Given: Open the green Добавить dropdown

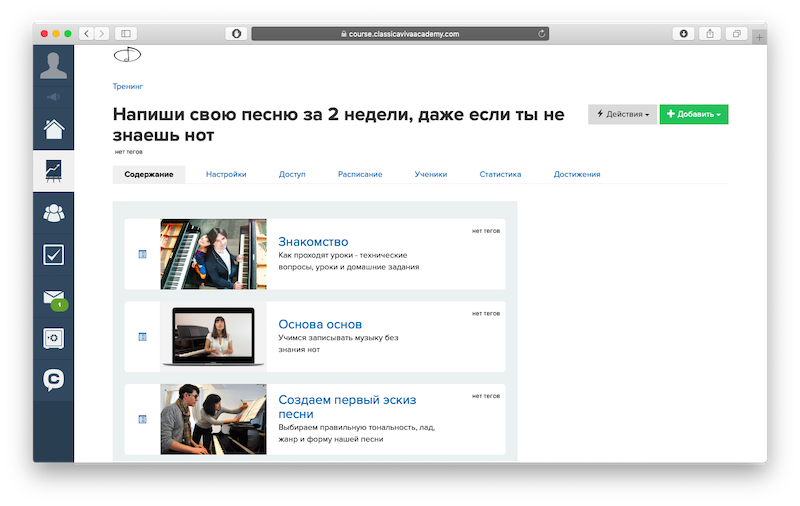Looking at the screenshot, I should tap(693, 114).
